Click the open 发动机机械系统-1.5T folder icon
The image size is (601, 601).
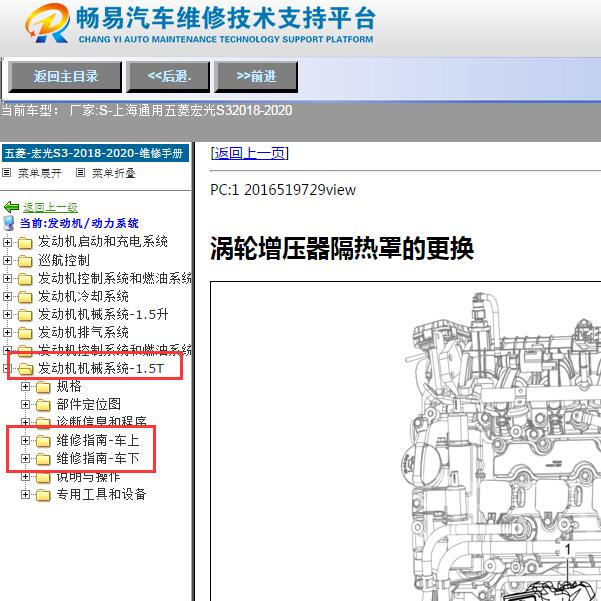point(25,369)
